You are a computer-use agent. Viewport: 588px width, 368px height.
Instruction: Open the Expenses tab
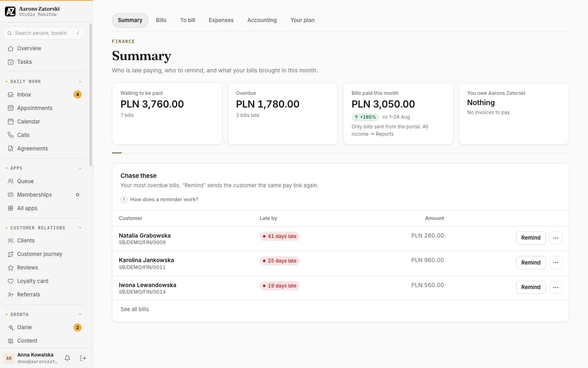point(221,20)
